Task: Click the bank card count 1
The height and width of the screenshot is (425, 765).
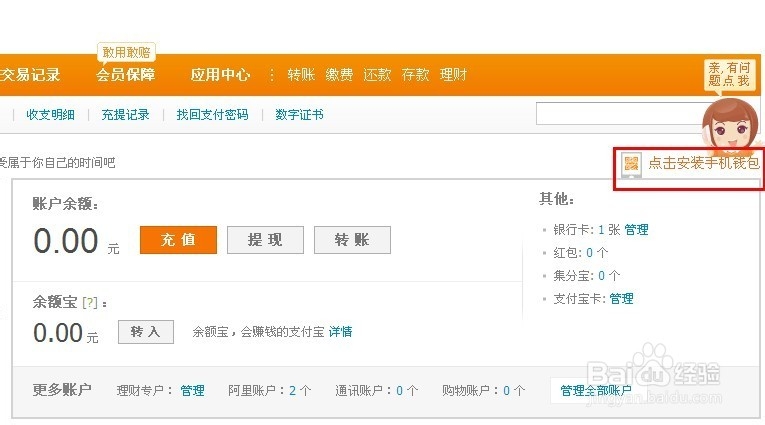Action: click(x=601, y=229)
